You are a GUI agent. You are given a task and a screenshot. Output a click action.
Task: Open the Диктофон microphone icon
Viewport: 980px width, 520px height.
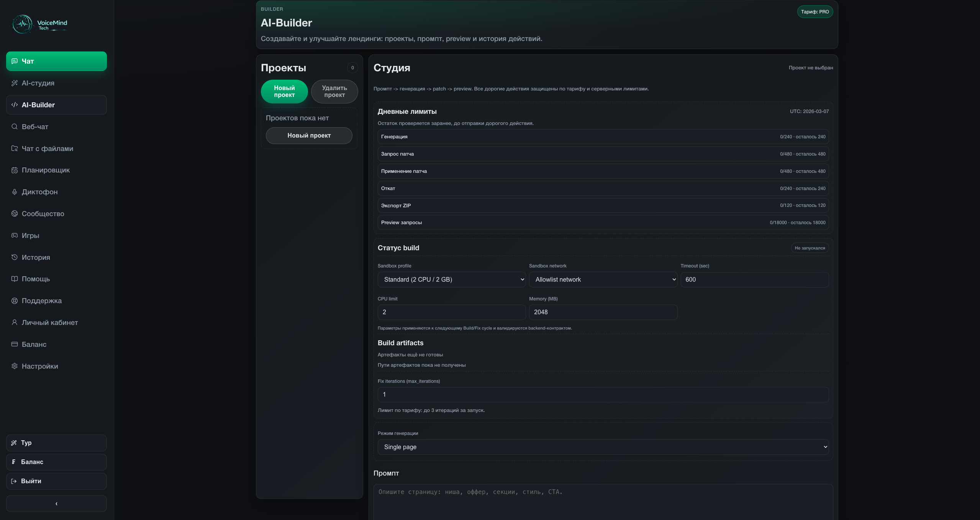point(15,192)
